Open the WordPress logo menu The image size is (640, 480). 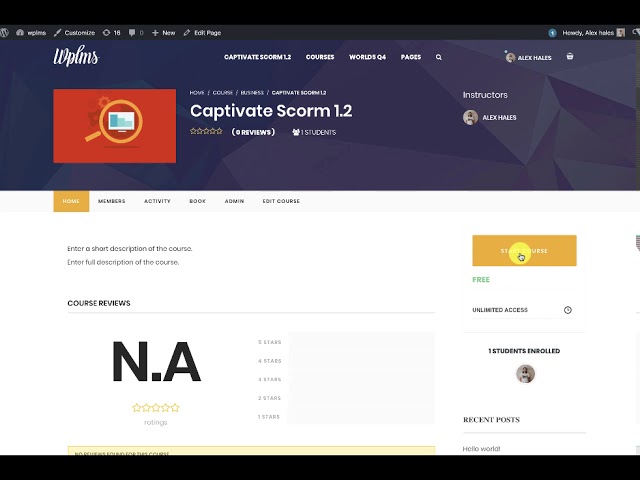[4, 33]
